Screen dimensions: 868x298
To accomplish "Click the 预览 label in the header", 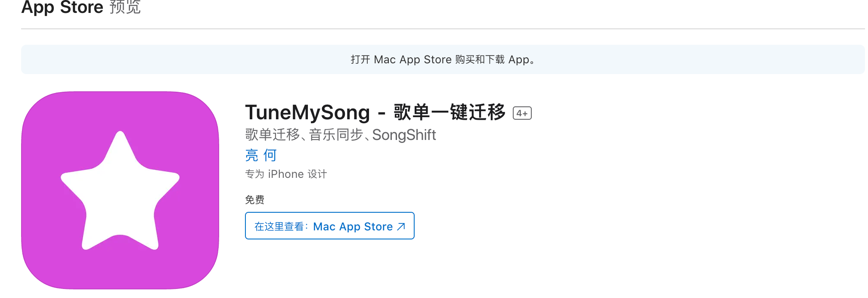I will 125,7.
